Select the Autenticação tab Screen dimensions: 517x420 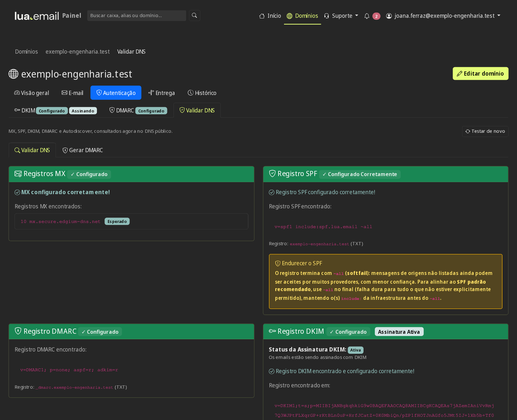(116, 93)
